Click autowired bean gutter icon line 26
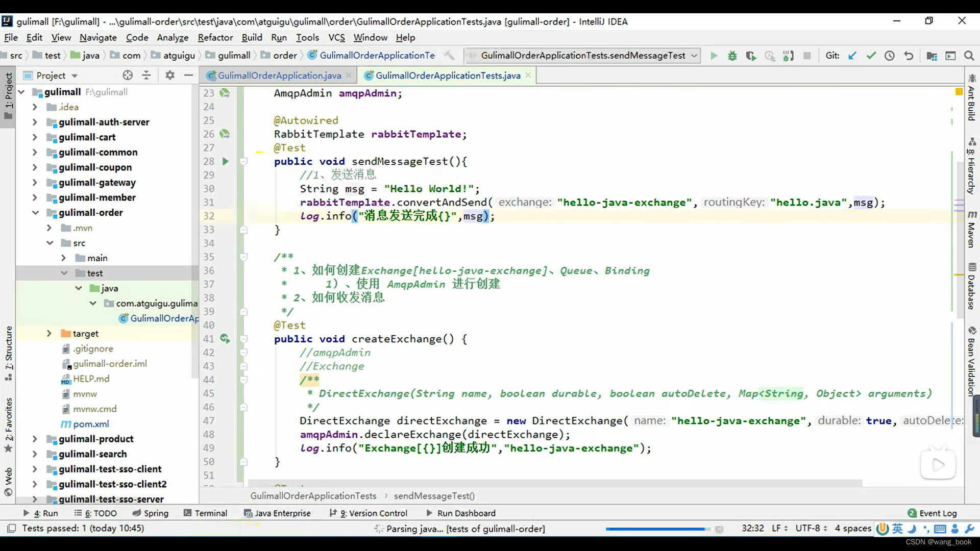 (x=225, y=134)
